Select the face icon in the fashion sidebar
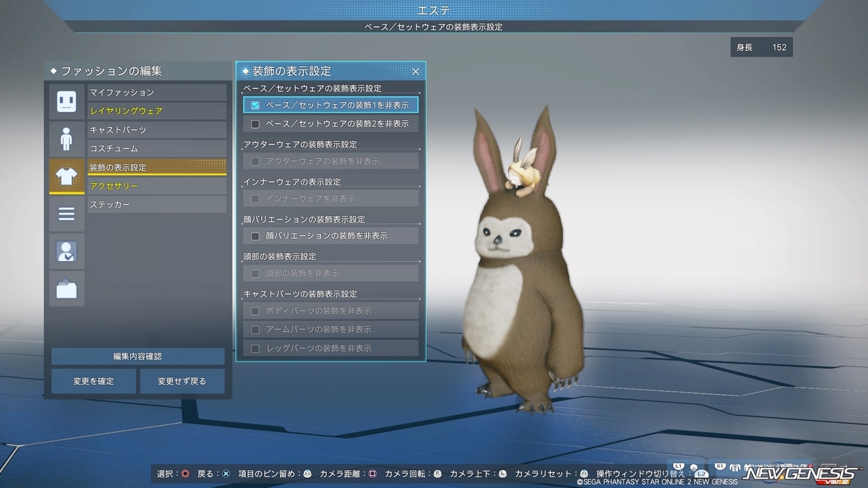Image resolution: width=868 pixels, height=488 pixels. pos(67,101)
